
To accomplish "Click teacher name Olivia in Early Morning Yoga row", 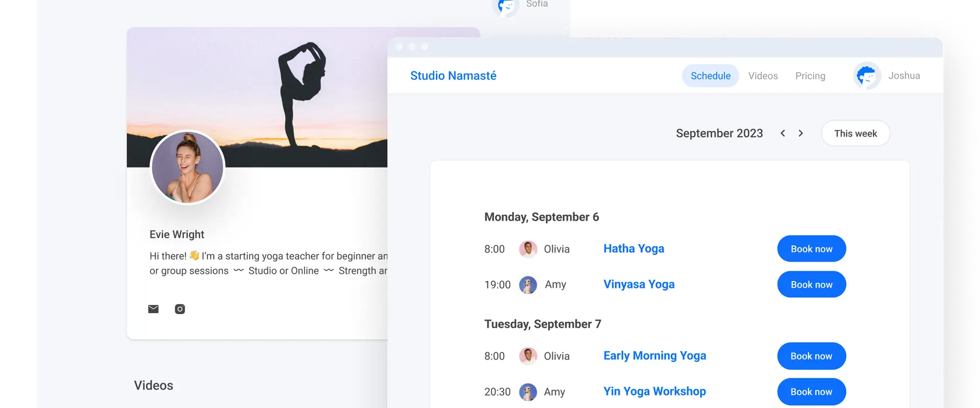I will click(557, 356).
